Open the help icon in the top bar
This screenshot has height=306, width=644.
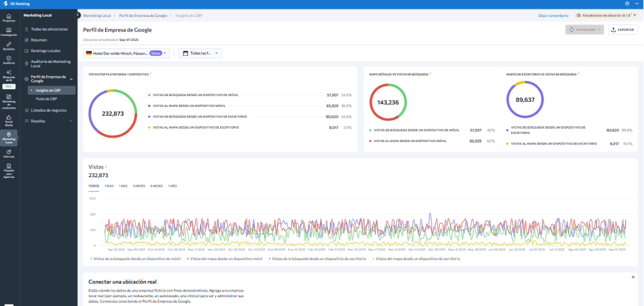[x=627, y=4]
